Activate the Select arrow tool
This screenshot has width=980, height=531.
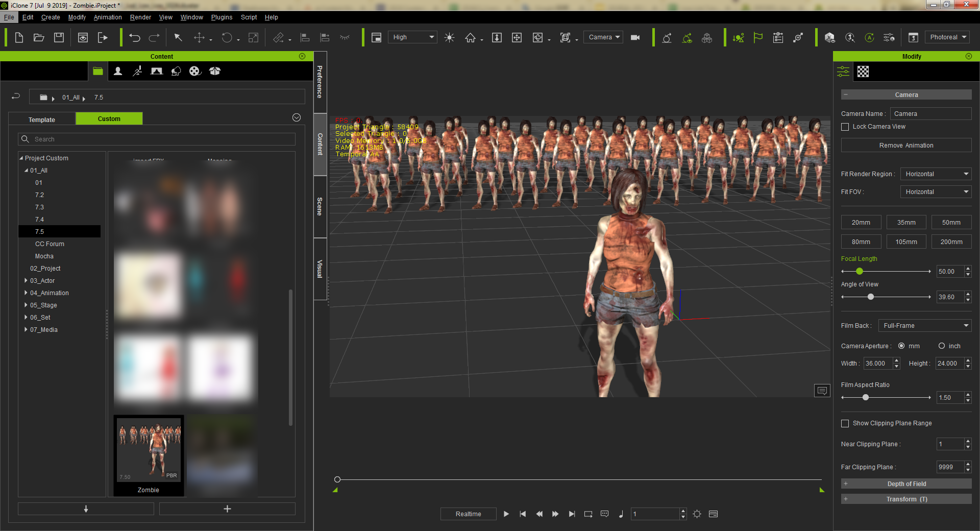pyautogui.click(x=178, y=37)
